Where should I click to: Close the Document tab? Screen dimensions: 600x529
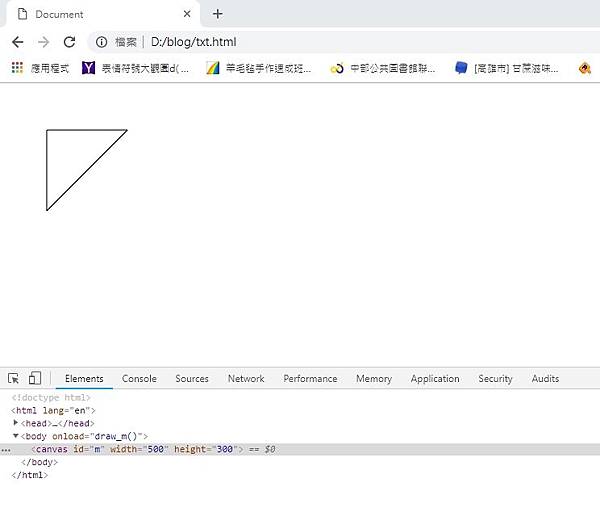187,14
